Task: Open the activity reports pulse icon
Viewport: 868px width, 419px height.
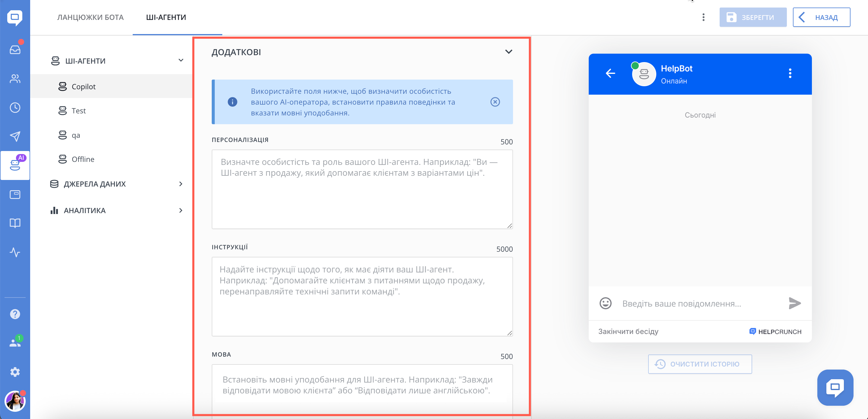Action: click(15, 252)
